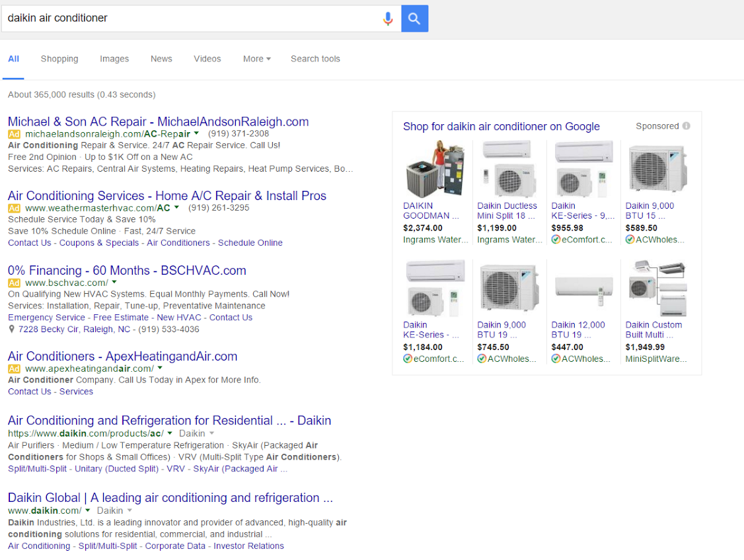Image resolution: width=744 pixels, height=560 pixels.
Task: Expand arrow next to weathermasterhvac.com URL
Action: tap(176, 207)
